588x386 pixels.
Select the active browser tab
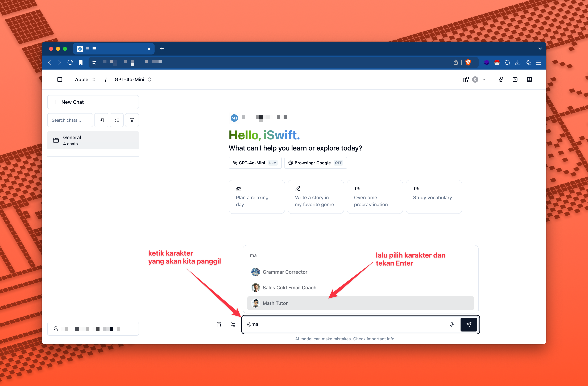tap(114, 49)
